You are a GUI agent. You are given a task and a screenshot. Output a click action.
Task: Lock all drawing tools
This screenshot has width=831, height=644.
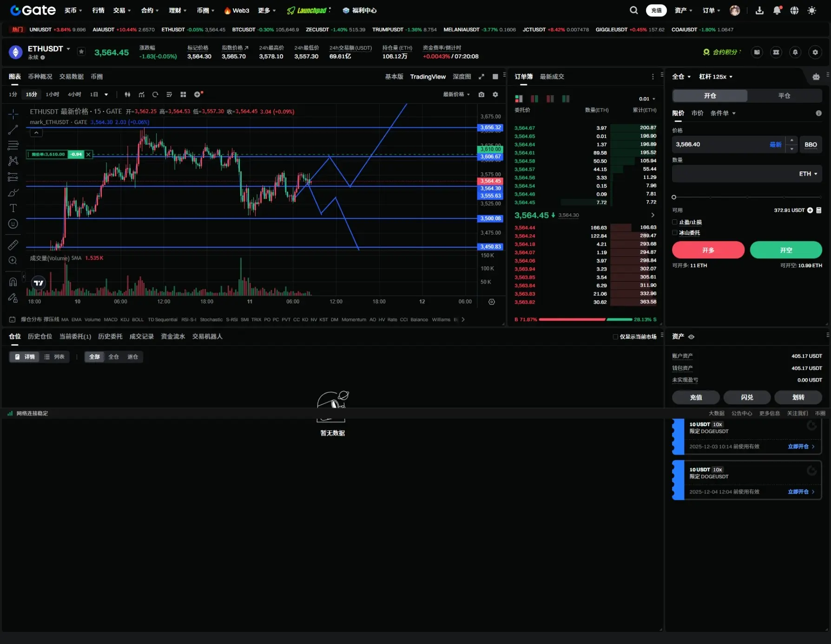13,298
